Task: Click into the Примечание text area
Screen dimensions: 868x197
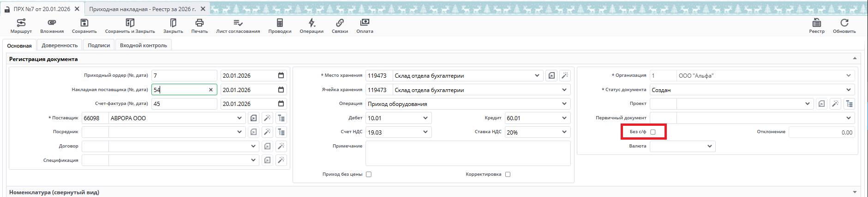Action: click(467, 154)
